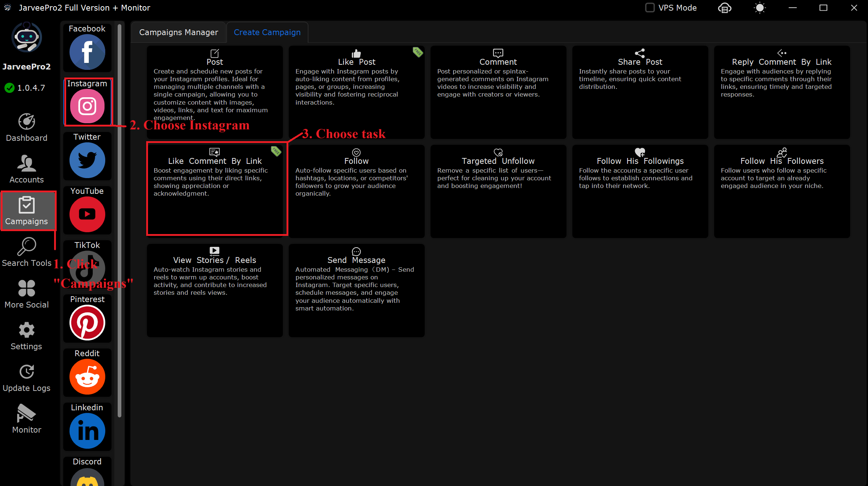Select the Like Post task card

click(357, 92)
